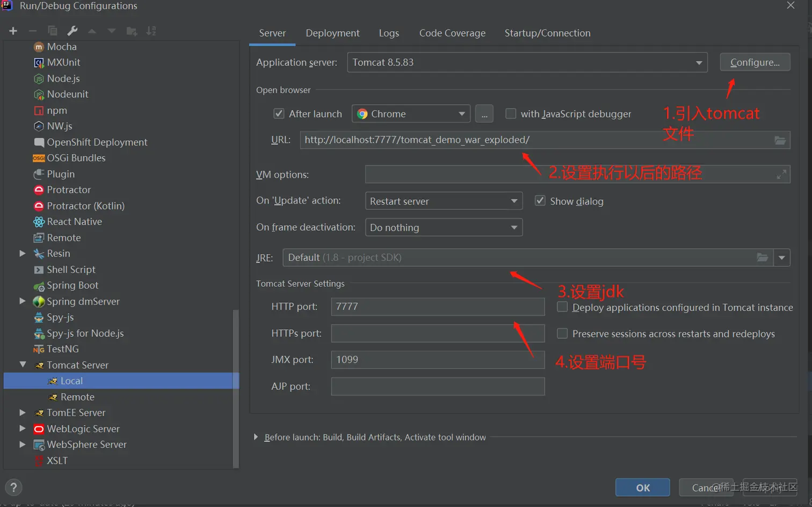Click the expand icon in VM options field

(x=781, y=175)
